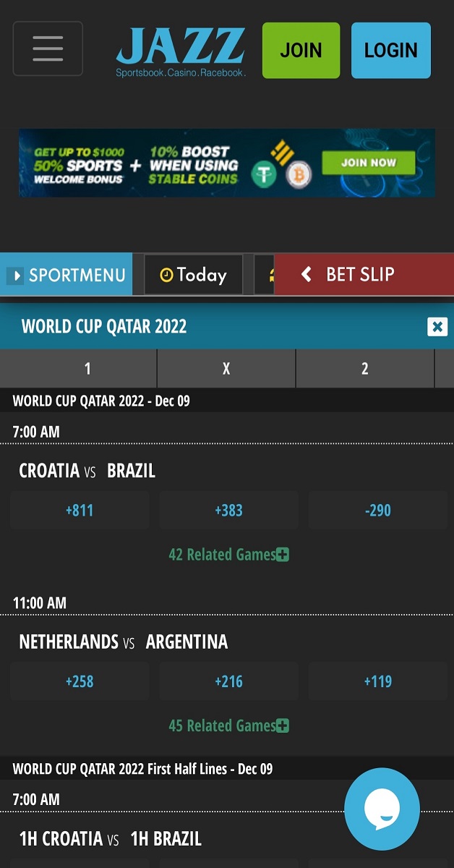Select the Today tab
Viewport: 454px width, 868px height.
pos(193,275)
